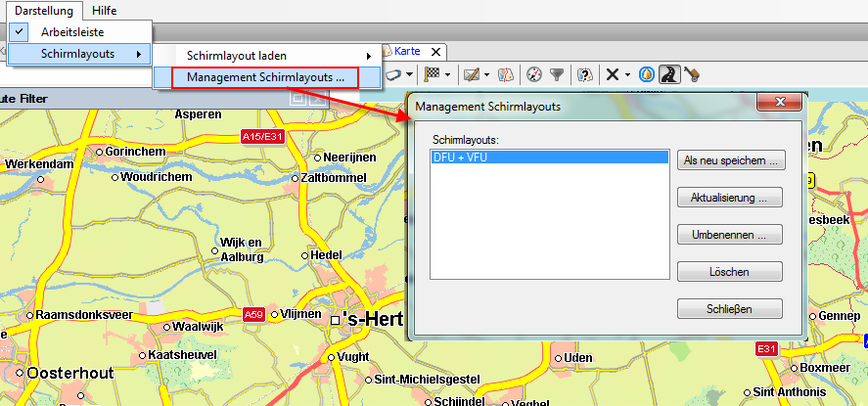Open dropdown arrow next to checkered flag
This screenshot has height=406, width=868.
[447, 74]
